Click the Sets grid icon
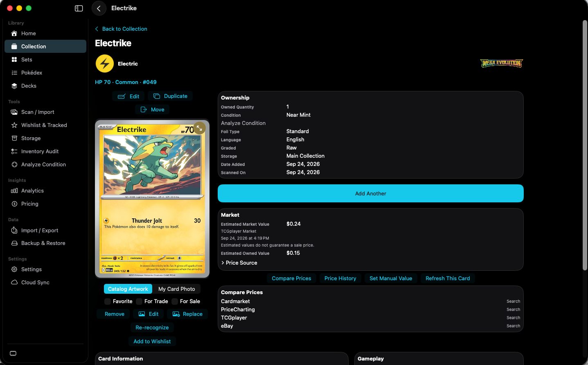This screenshot has width=588, height=365. [14, 59]
